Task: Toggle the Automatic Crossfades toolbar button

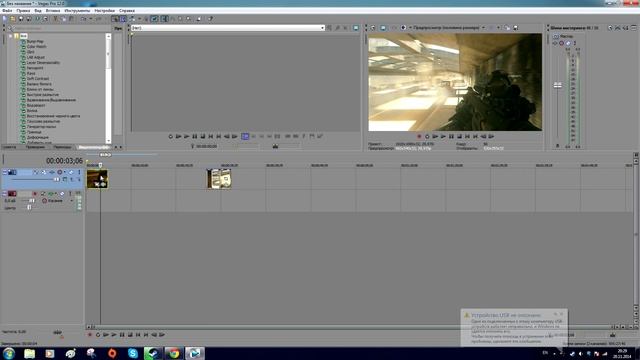Action: pyautogui.click(x=123, y=19)
